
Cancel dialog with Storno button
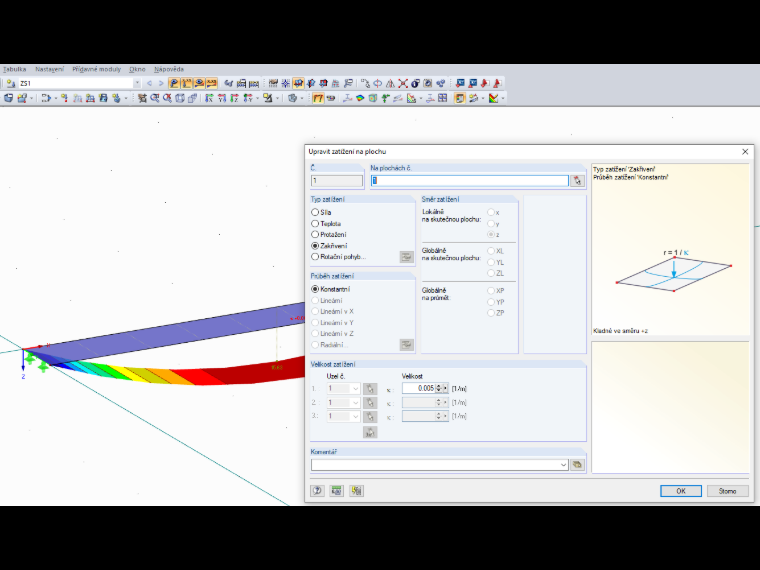pos(727,491)
